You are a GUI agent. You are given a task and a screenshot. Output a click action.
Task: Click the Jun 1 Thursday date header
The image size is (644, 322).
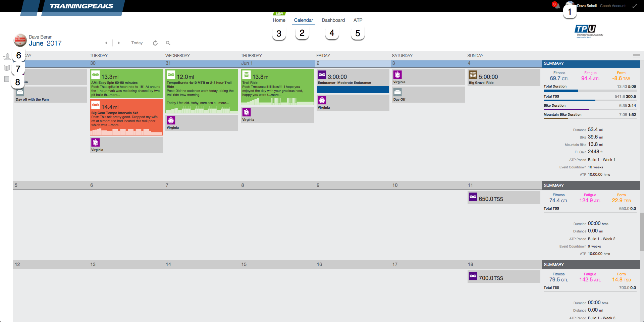pyautogui.click(x=247, y=63)
